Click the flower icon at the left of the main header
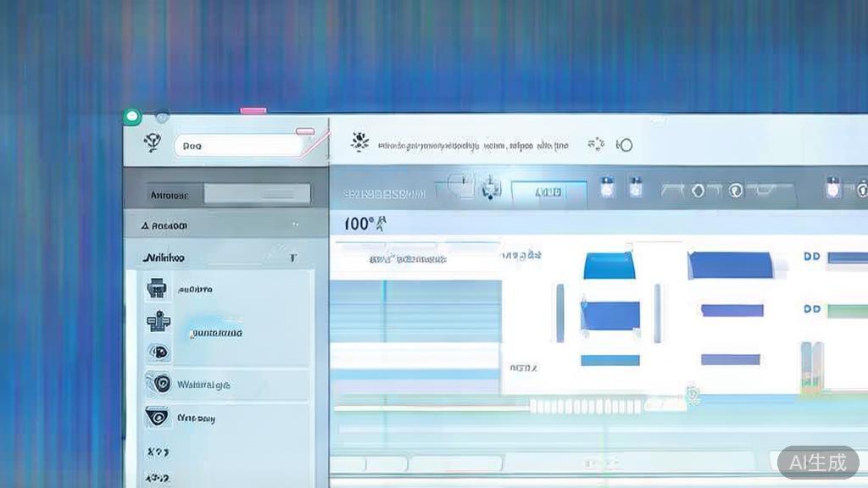 360,142
